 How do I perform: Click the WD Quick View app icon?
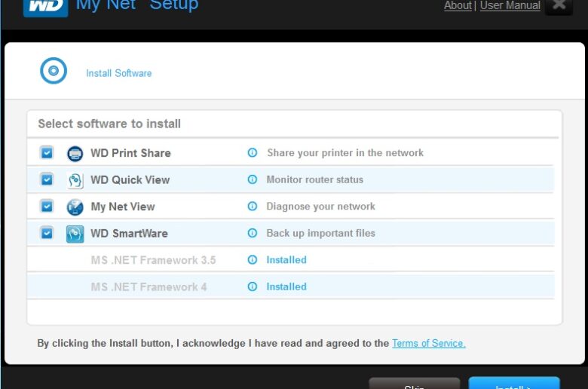click(x=75, y=180)
